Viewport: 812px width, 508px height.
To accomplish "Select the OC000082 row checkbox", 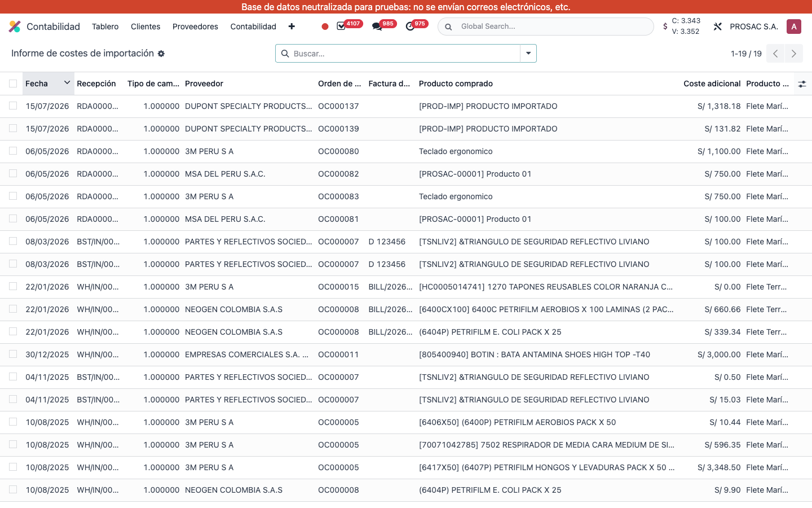I will coord(13,173).
